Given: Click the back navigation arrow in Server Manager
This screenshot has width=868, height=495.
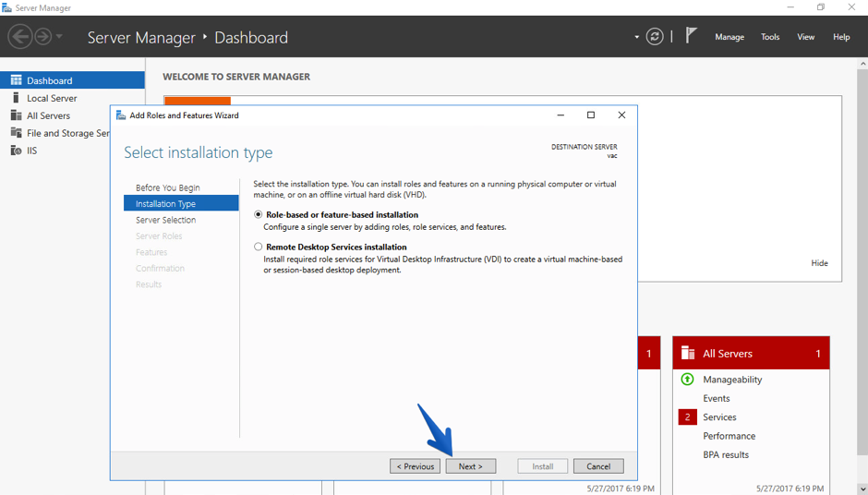Looking at the screenshot, I should [x=20, y=37].
